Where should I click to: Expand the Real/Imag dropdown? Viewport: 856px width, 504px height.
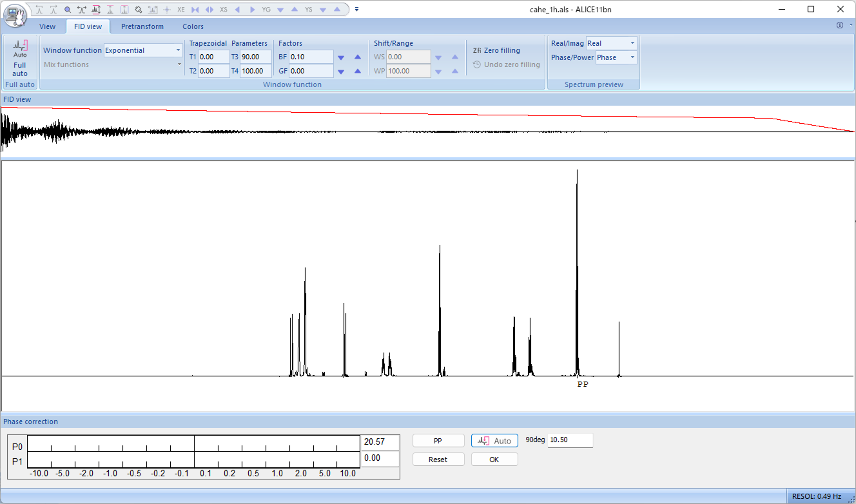tap(632, 43)
